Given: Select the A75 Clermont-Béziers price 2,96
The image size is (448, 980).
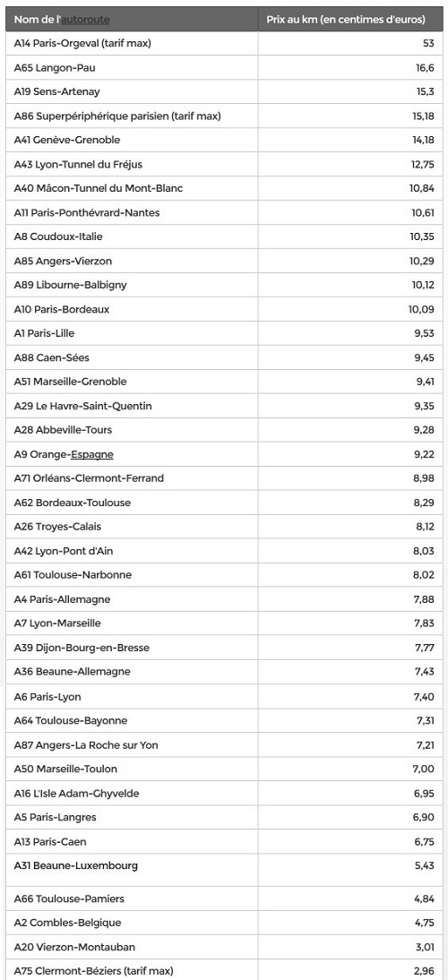Looking at the screenshot, I should (424, 971).
